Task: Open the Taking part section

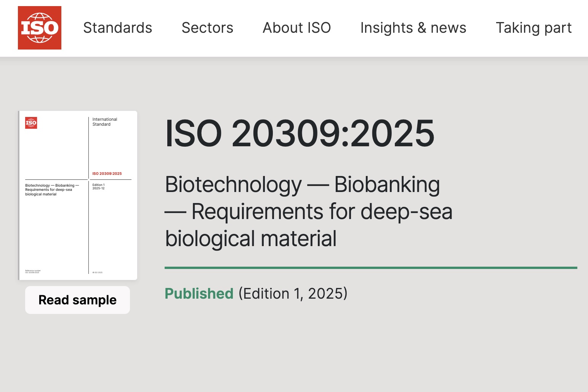Action: tap(534, 28)
